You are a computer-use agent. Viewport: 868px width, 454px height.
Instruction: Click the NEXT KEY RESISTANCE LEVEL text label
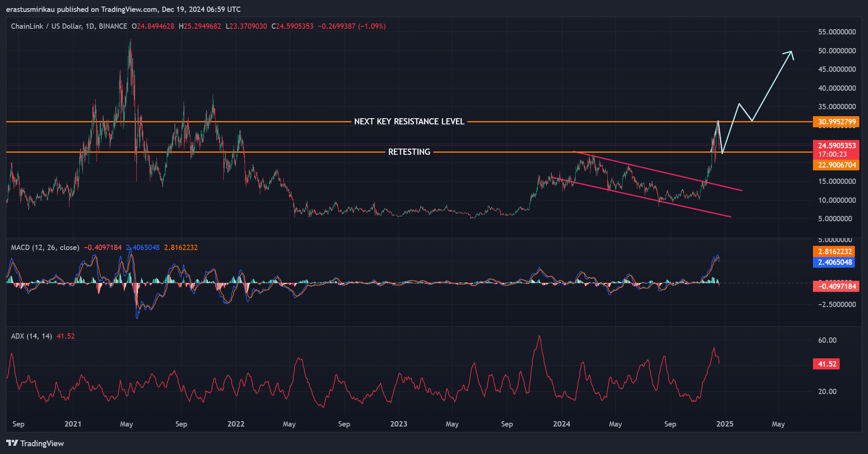[x=409, y=122]
